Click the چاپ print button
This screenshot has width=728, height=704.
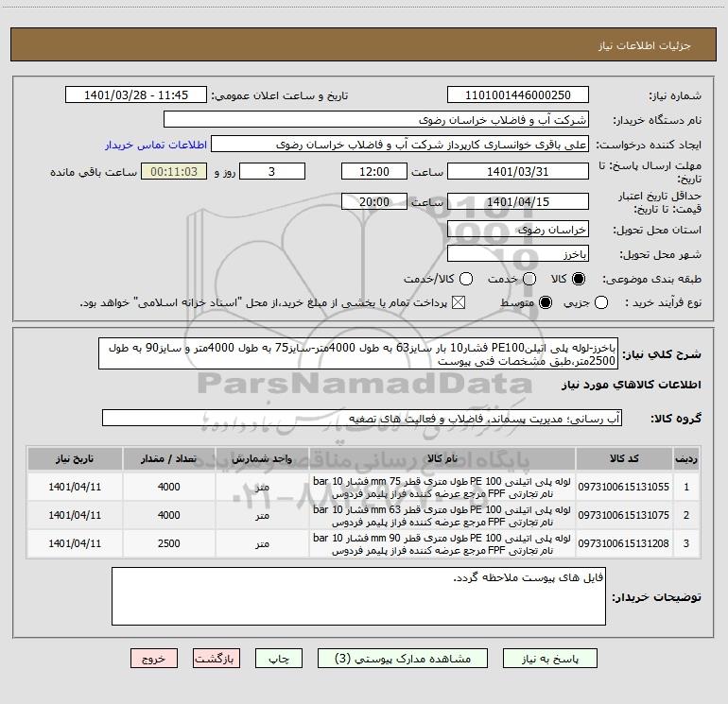[279, 659]
